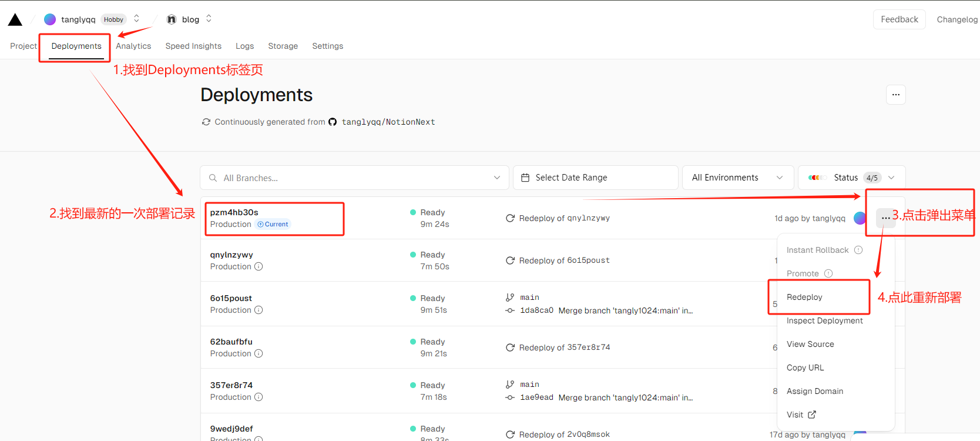Open the Select Date Range picker
The height and width of the screenshot is (441, 980).
point(596,178)
